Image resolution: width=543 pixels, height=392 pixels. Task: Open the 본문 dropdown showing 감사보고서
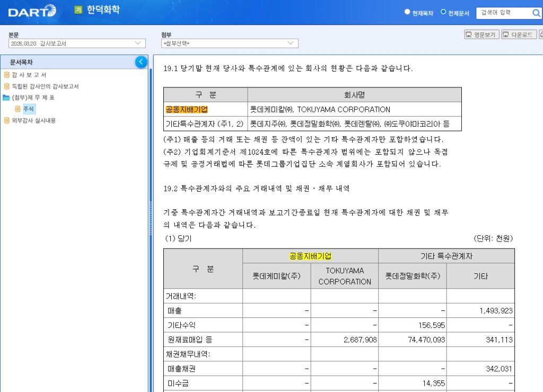pos(77,43)
